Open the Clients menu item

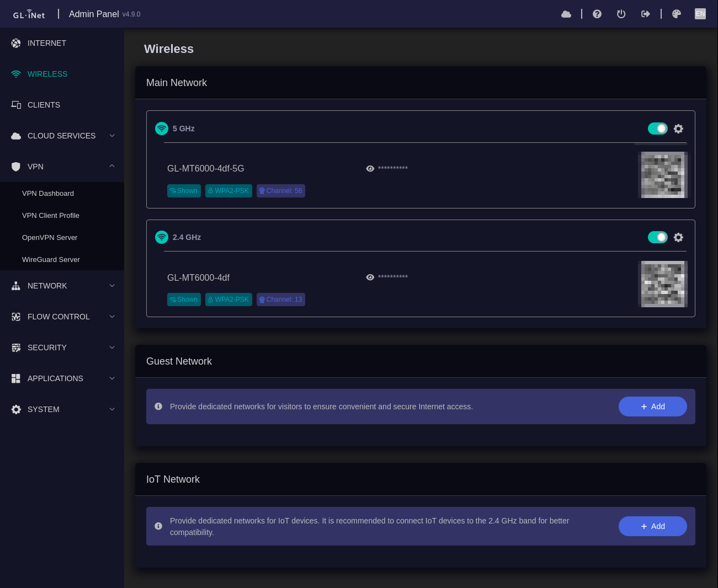62,105
